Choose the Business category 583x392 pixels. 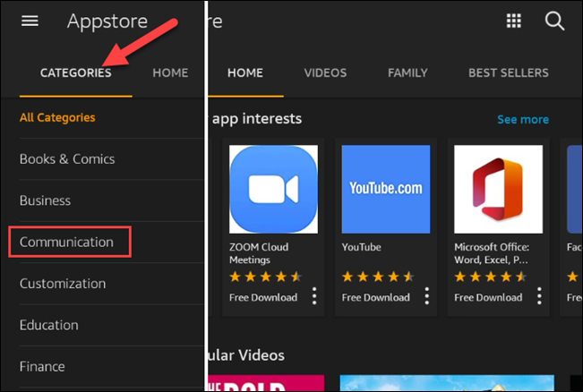click(45, 200)
